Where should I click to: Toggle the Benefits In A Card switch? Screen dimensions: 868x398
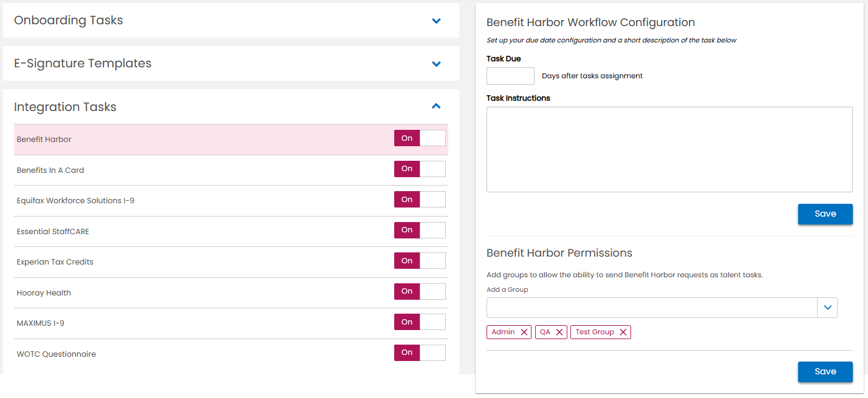click(x=420, y=169)
